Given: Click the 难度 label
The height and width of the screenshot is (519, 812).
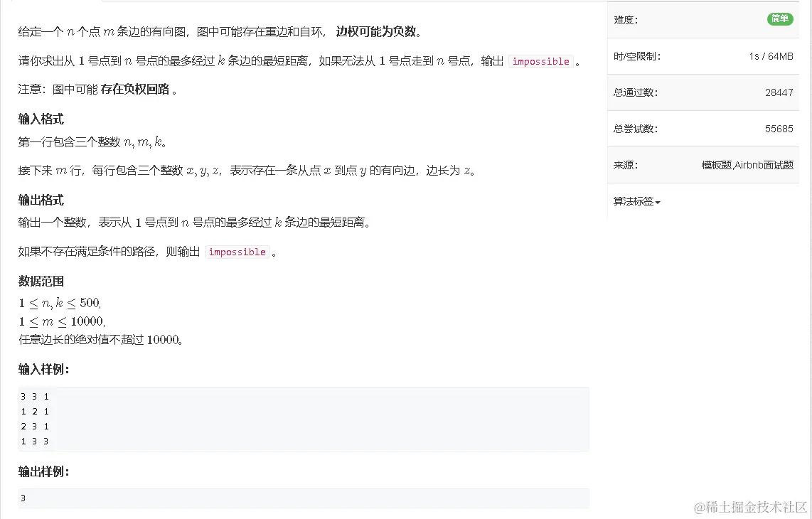Looking at the screenshot, I should coord(626,20).
